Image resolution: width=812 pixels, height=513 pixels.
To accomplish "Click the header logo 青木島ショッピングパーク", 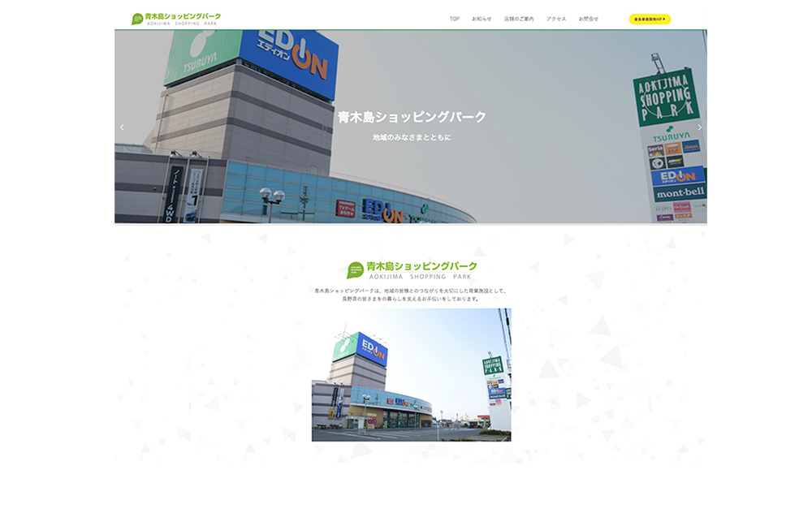I will point(176,19).
